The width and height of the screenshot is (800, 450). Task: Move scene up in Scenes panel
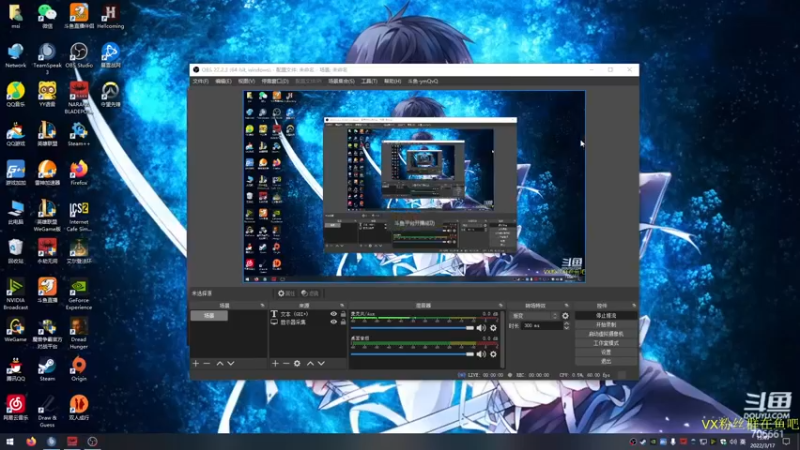click(x=220, y=363)
